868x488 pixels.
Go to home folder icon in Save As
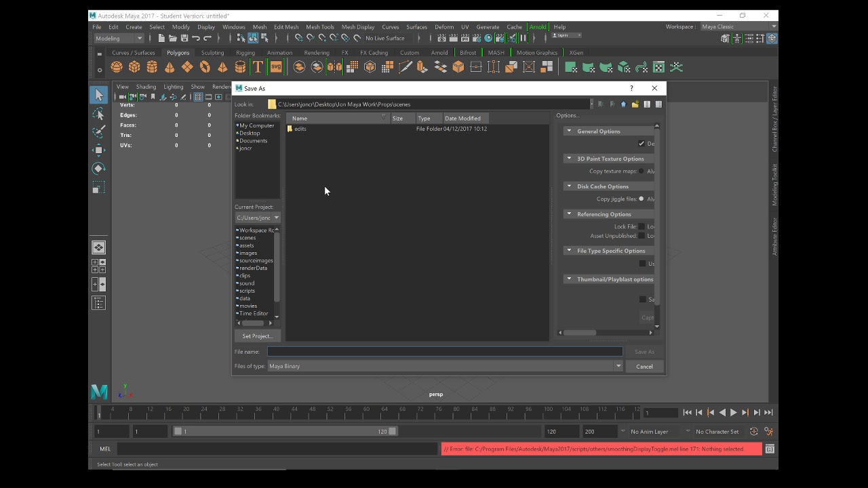click(x=623, y=104)
